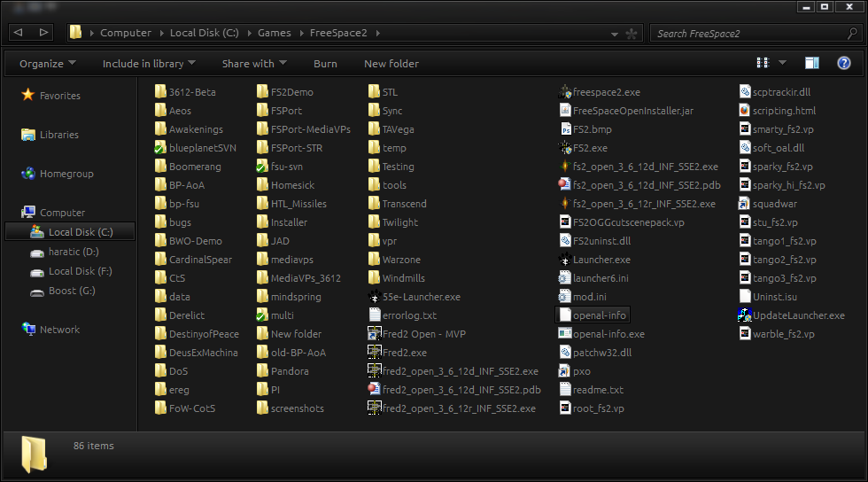Select root_fs2.vp file
868x482 pixels.
592,408
